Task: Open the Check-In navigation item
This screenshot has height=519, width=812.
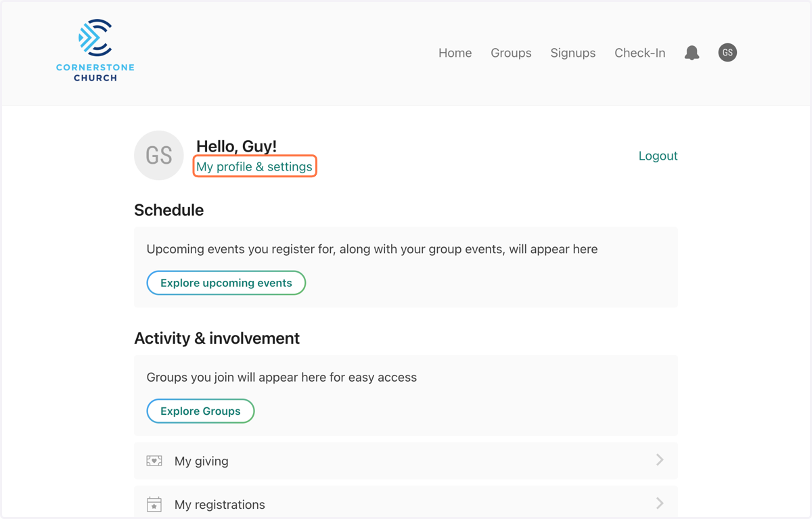Action: point(639,53)
